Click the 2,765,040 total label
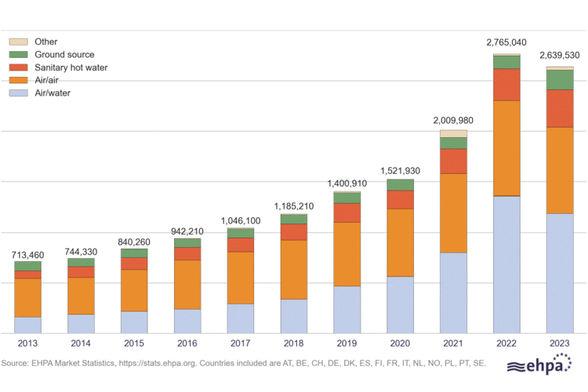This screenshot has height=392, width=588. point(506,42)
